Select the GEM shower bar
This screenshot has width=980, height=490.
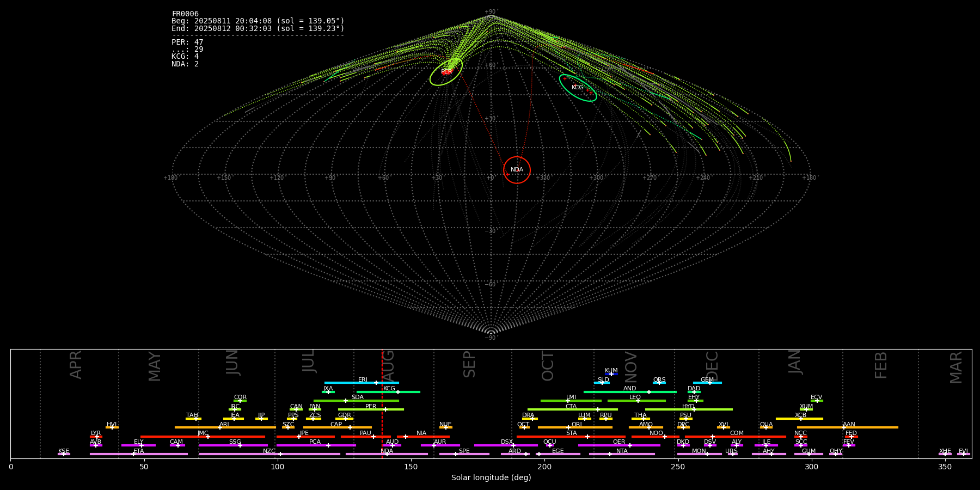707,383
